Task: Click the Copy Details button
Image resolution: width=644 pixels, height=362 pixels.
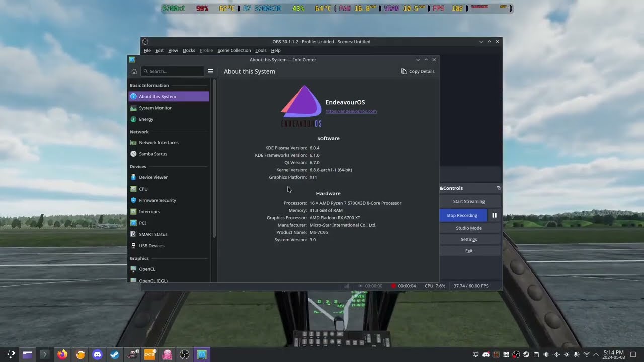Action: (418, 71)
